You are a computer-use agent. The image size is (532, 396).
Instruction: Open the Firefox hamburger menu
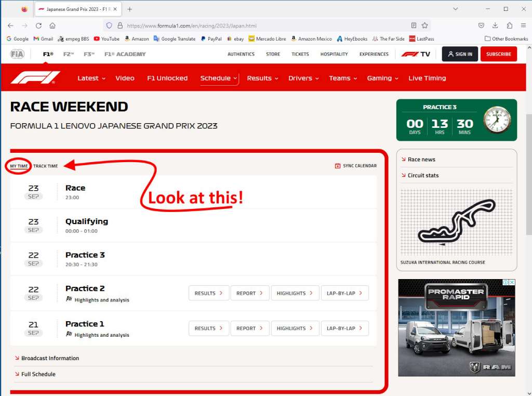coord(524,25)
